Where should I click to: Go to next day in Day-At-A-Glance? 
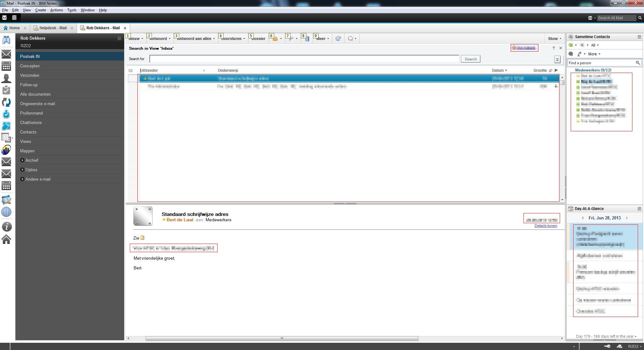tap(627, 218)
